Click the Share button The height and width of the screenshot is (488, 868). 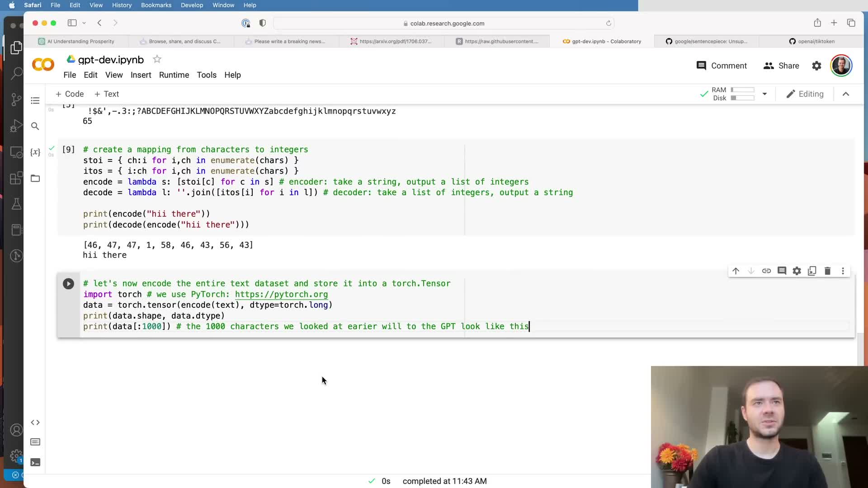[x=781, y=66]
